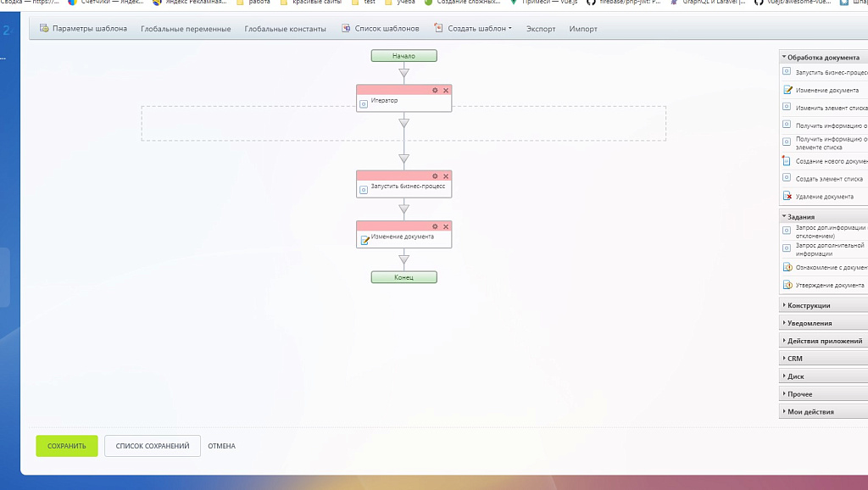Select the "Начало" block in the diagram
868x490 pixels.
coord(403,55)
